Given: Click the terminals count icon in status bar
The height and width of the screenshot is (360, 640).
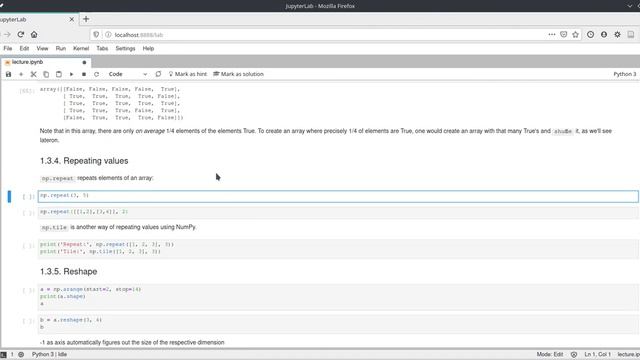Looking at the screenshot, I should tap(4, 354).
